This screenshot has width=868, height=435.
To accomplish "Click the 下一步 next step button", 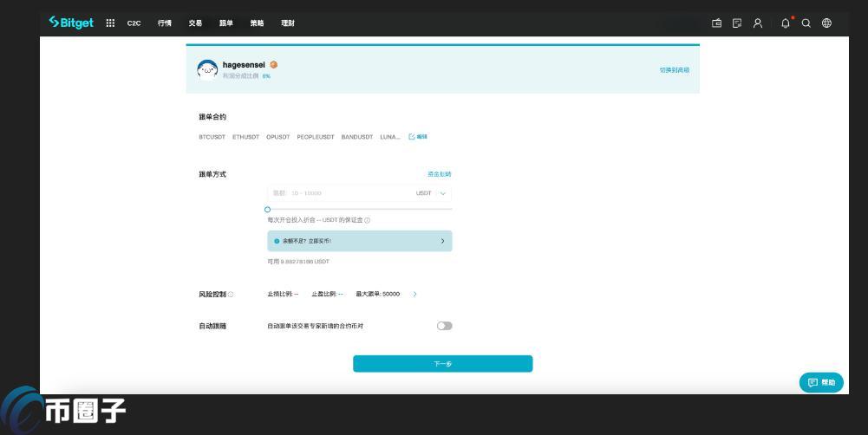I will (443, 364).
